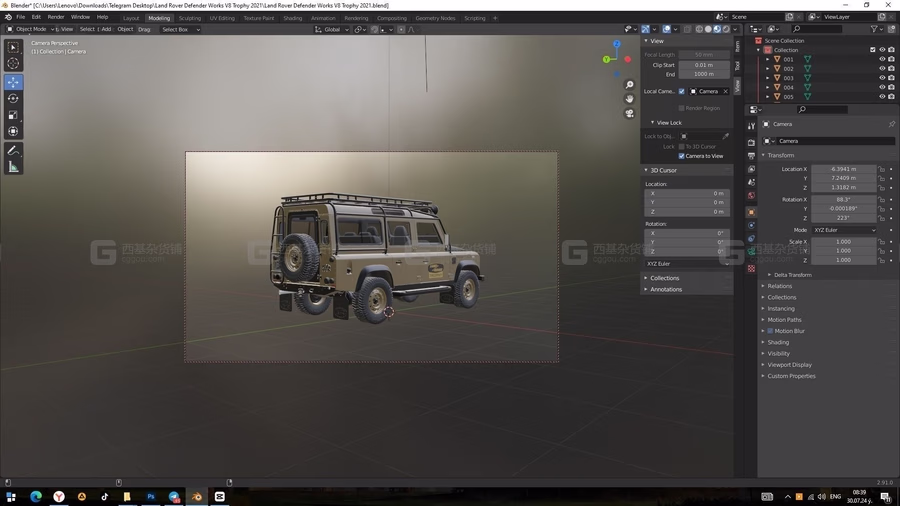
Task: Click the Custom Properties panel header
Action: pyautogui.click(x=792, y=376)
